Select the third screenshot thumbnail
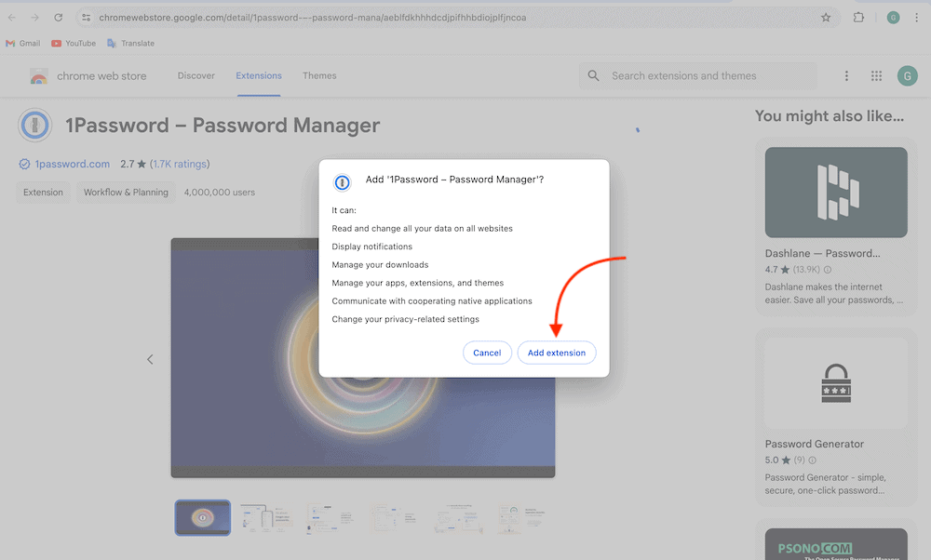This screenshot has width=931, height=560. point(331,518)
